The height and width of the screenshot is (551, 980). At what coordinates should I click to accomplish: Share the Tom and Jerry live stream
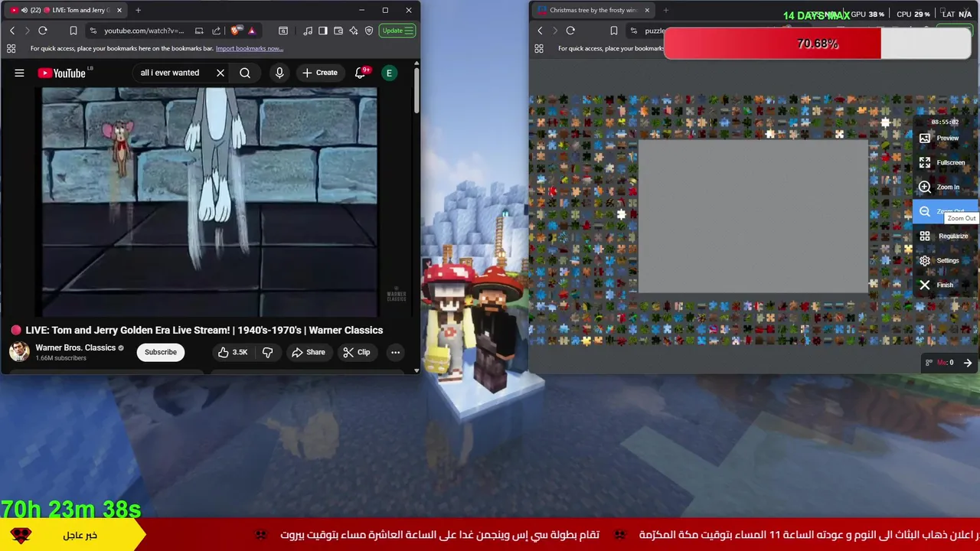pos(309,352)
